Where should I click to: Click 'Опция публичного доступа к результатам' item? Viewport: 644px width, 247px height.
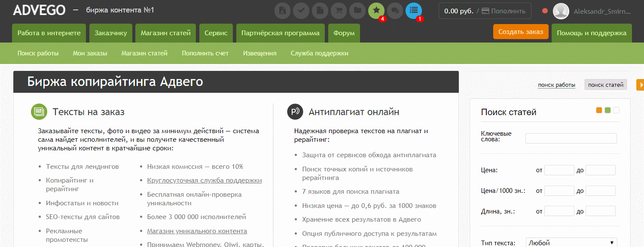(369, 234)
